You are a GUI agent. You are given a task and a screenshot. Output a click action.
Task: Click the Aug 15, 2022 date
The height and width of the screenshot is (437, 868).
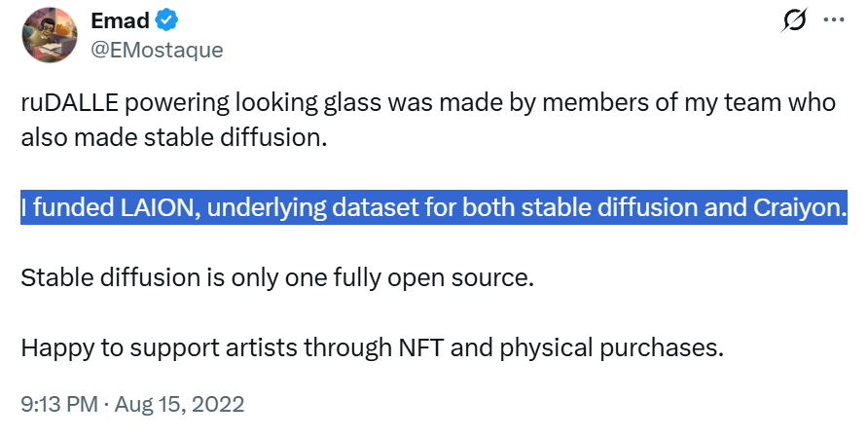tap(179, 403)
